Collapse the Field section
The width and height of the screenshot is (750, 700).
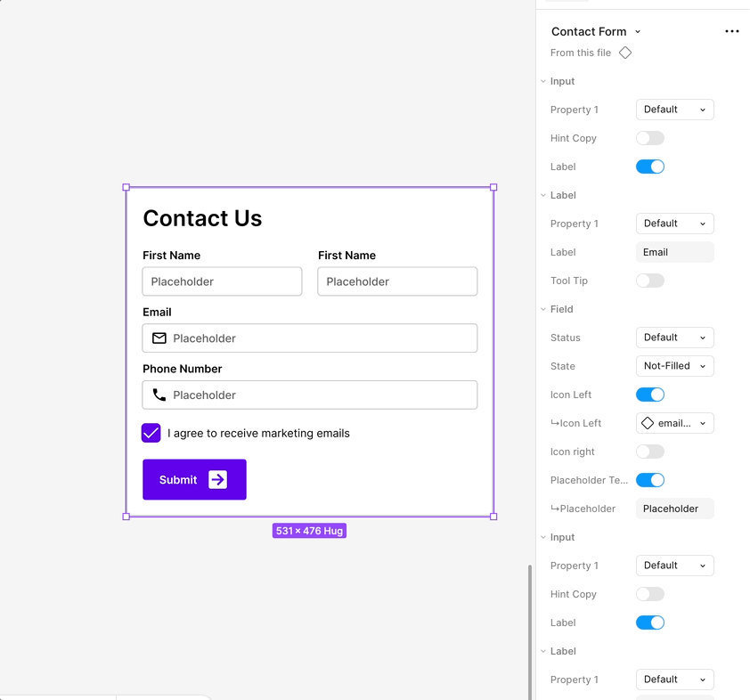543,309
